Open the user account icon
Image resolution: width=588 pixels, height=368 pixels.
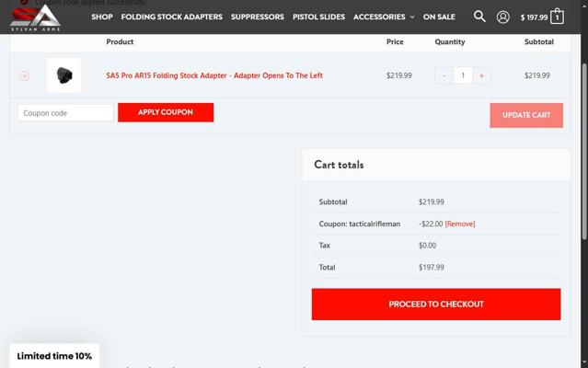502,17
